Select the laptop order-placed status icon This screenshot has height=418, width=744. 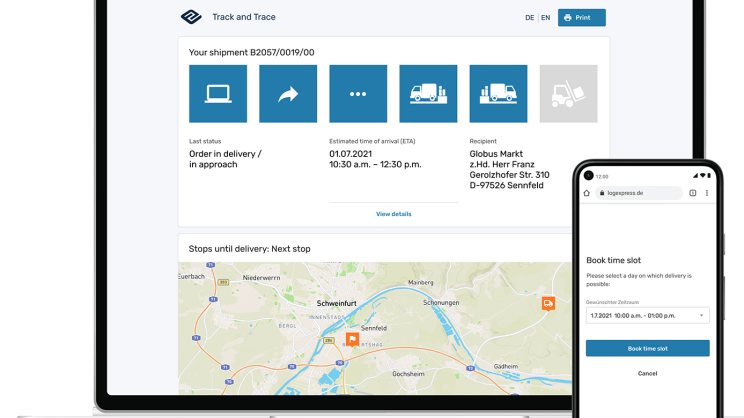pos(218,94)
